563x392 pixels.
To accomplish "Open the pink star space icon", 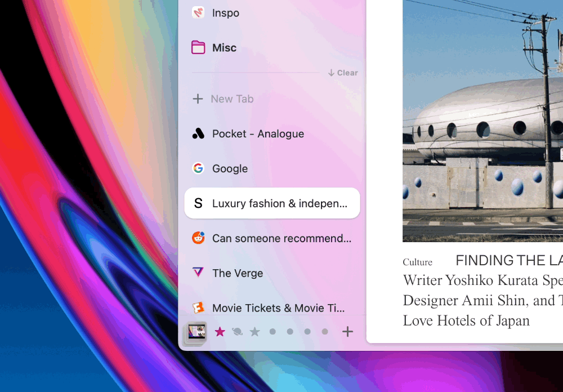I will 220,332.
